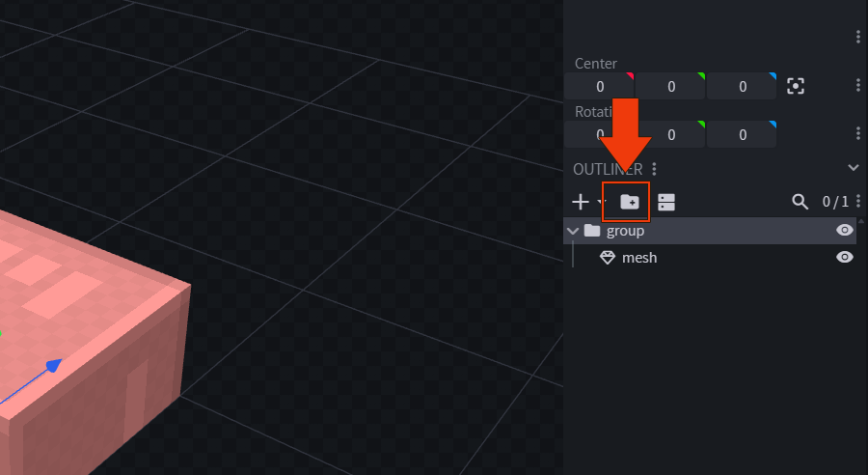Click the outliner search magnifier icon
Screen dimensions: 868x475
pyautogui.click(x=800, y=202)
